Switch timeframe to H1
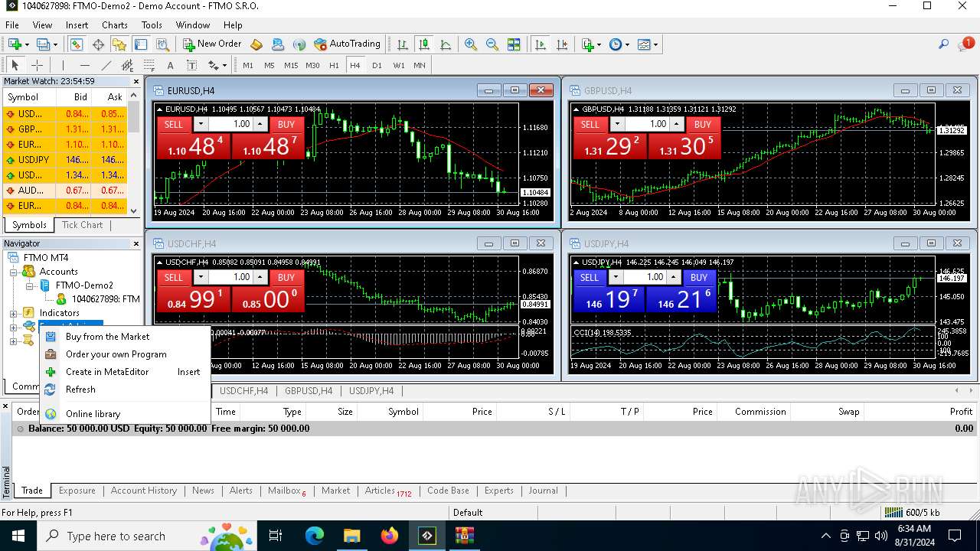The width and height of the screenshot is (980, 551). (334, 65)
